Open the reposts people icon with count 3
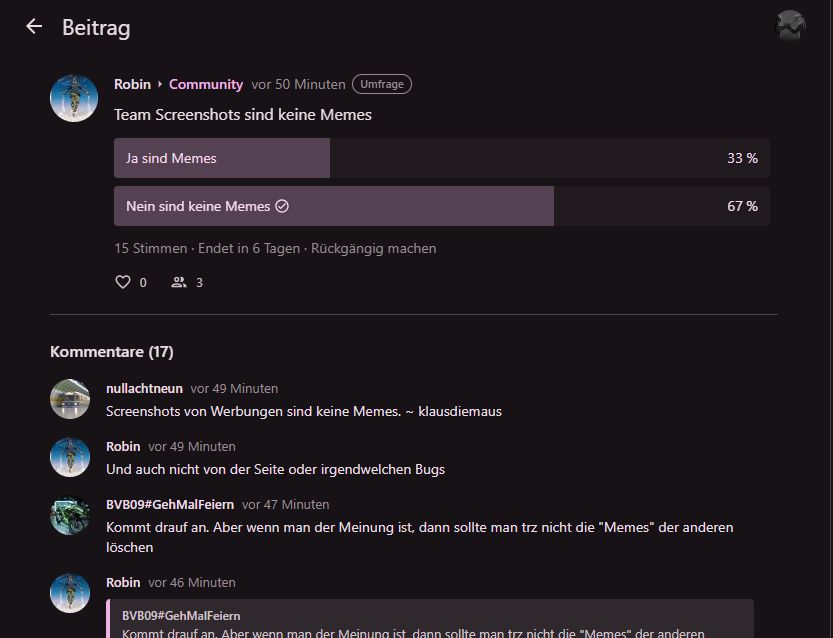 179,282
